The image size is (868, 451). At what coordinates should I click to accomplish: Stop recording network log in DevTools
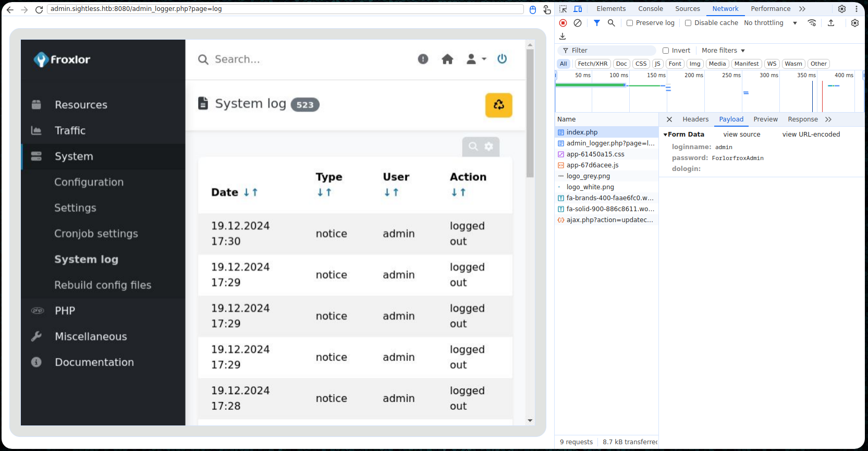(563, 23)
